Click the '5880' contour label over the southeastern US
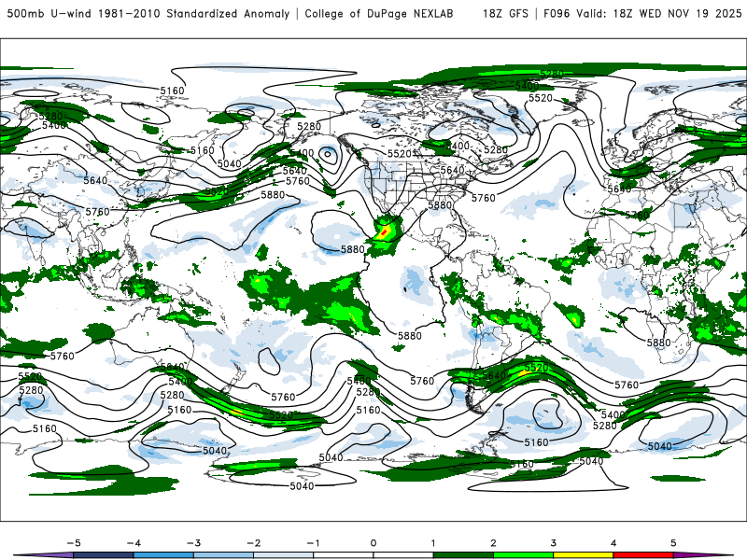 click(x=440, y=205)
